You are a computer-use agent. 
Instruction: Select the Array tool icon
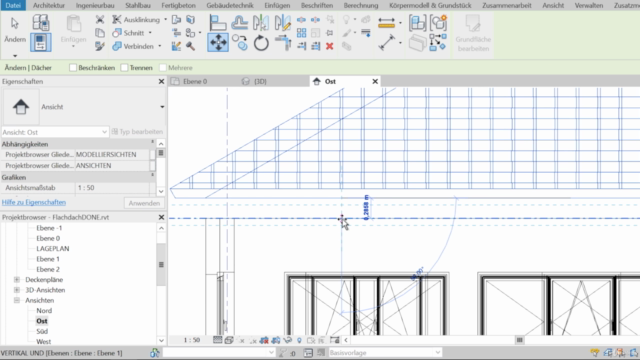pos(302,33)
